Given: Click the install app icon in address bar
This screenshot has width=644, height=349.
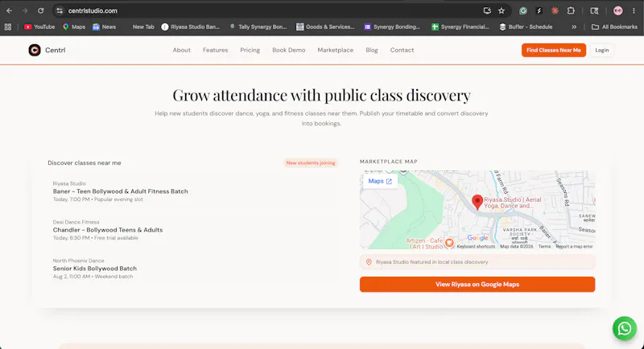Looking at the screenshot, I should [487, 10].
